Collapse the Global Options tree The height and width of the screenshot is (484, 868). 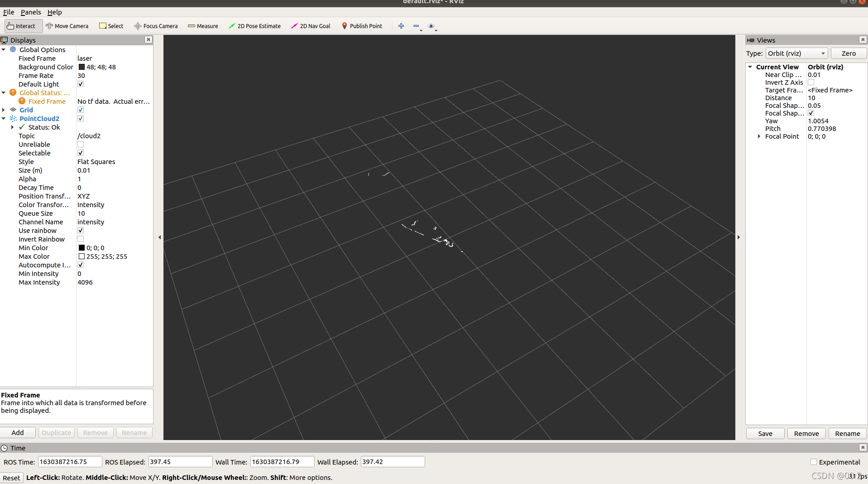(x=4, y=49)
